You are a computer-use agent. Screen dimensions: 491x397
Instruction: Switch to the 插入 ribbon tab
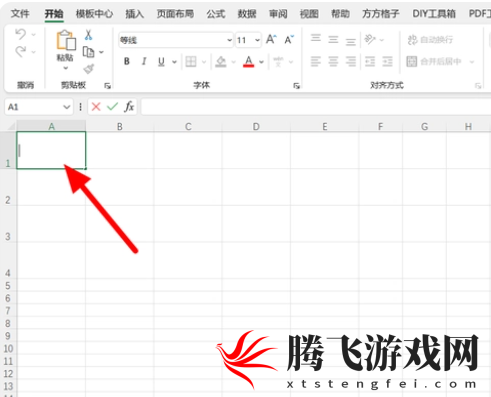(x=134, y=14)
